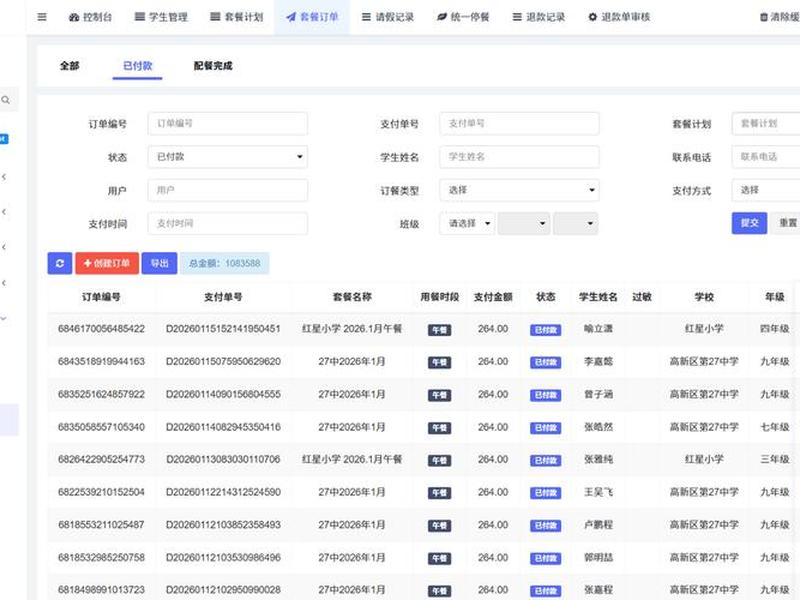Viewport: 800px width, 600px height.
Task: Click 三年级 grade cell
Action: (774, 459)
